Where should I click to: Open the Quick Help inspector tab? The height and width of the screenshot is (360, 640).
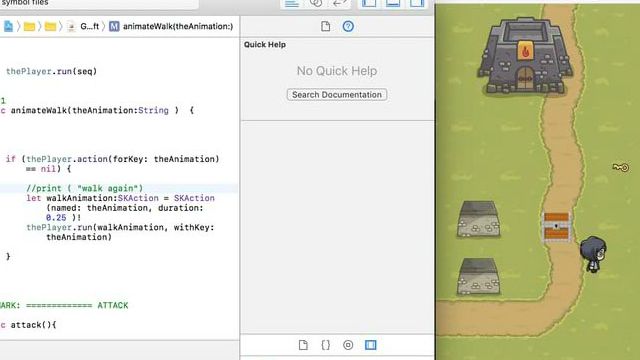pyautogui.click(x=348, y=27)
